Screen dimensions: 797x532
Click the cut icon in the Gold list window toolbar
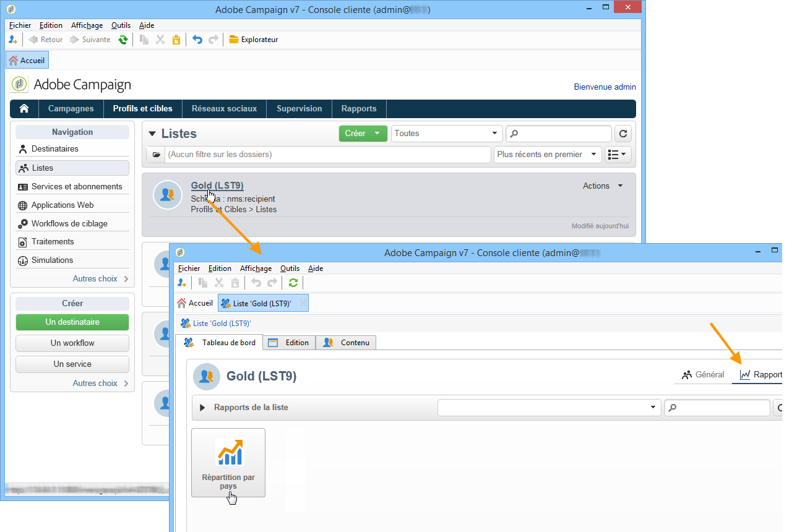pyautogui.click(x=218, y=283)
